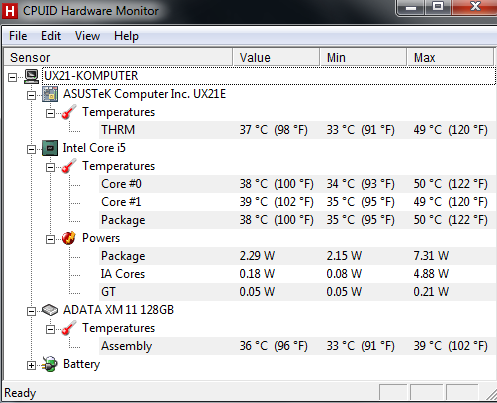This screenshot has width=497, height=403.
Task: Click the Ready status bar text
Action: click(x=20, y=393)
